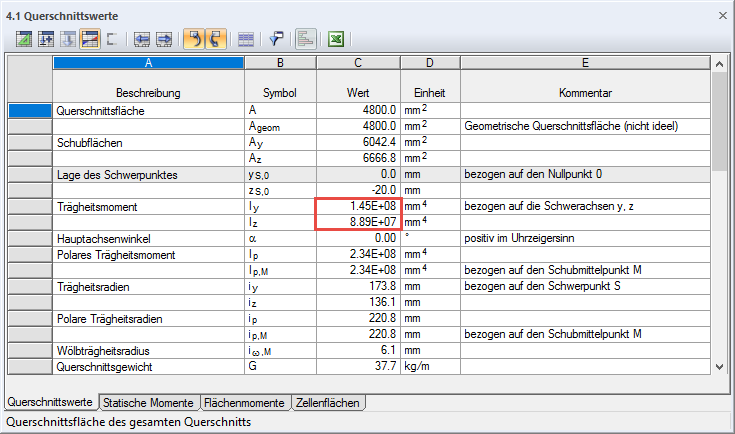Click the Kommentar column title
Image resolution: width=735 pixels, height=434 pixels.
click(x=585, y=93)
